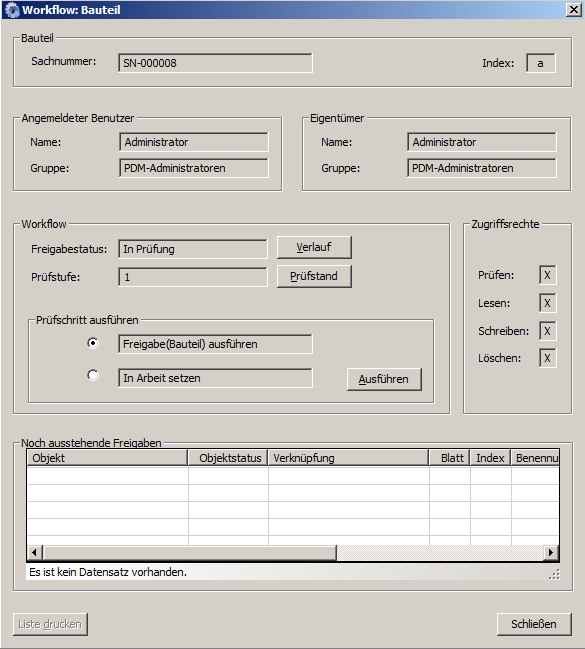The height and width of the screenshot is (649, 585).
Task: Toggle the Schreiben access checkbox
Action: [x=547, y=331]
